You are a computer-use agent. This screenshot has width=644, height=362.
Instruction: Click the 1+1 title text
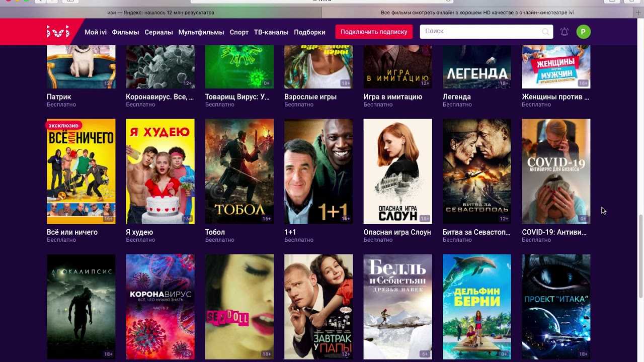[x=290, y=232]
